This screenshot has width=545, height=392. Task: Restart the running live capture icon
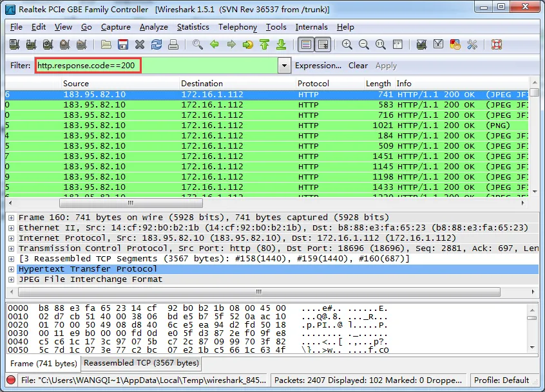pyautogui.click(x=81, y=44)
